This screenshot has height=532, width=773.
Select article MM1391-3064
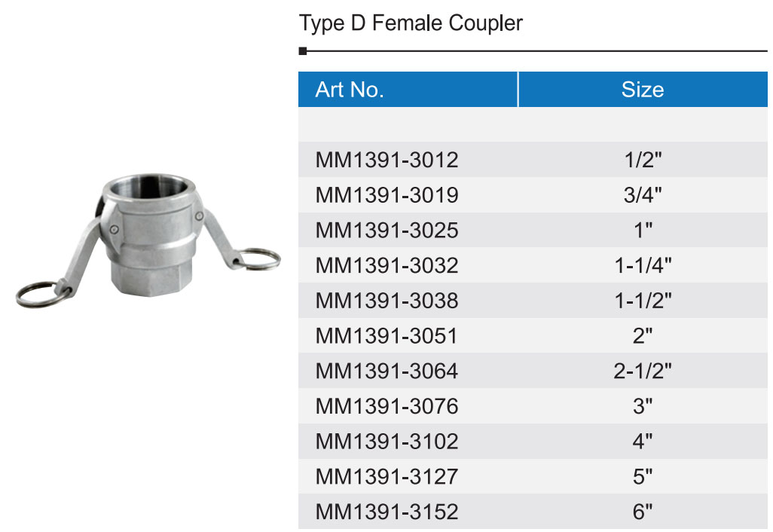[x=386, y=371]
